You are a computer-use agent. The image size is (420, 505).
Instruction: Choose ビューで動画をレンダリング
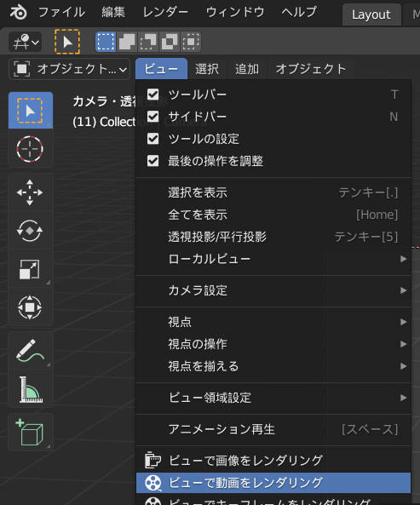[x=273, y=483]
